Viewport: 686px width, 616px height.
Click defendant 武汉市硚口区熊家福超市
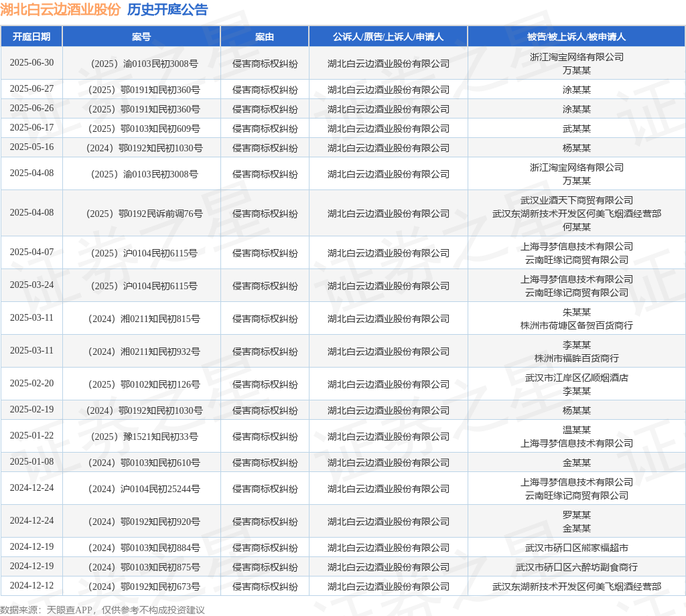coord(577,548)
